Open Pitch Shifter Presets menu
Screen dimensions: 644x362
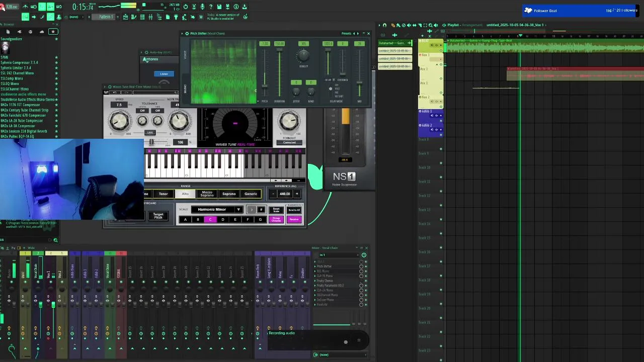coord(346,34)
